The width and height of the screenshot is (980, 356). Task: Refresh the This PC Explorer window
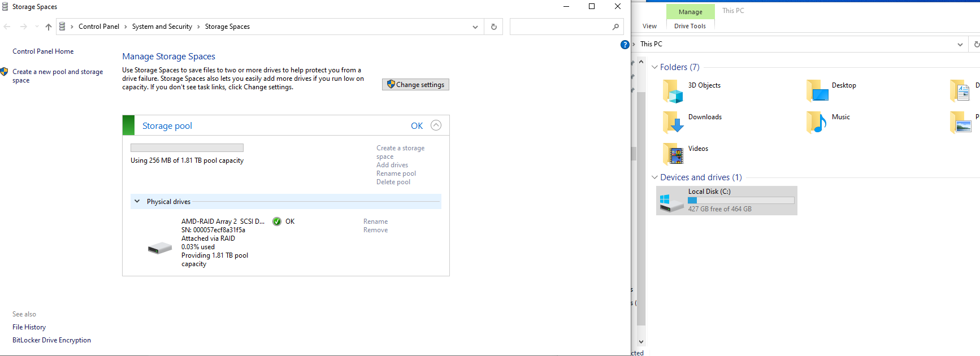pos(976,44)
